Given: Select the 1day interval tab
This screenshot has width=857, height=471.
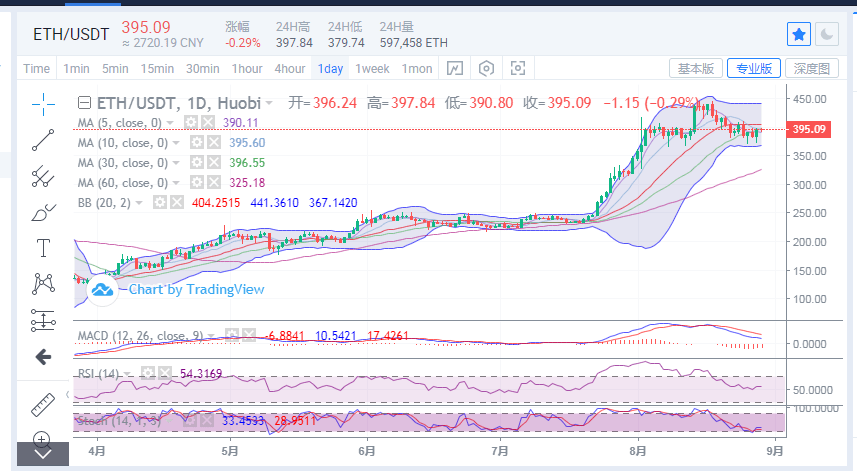Looking at the screenshot, I should pyautogui.click(x=331, y=69).
